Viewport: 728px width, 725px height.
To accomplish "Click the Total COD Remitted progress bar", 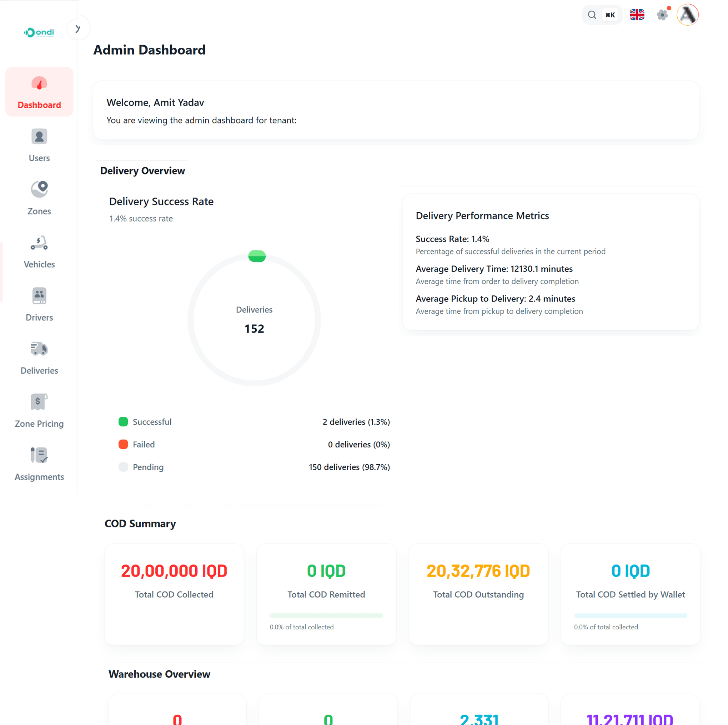I will coord(326,615).
